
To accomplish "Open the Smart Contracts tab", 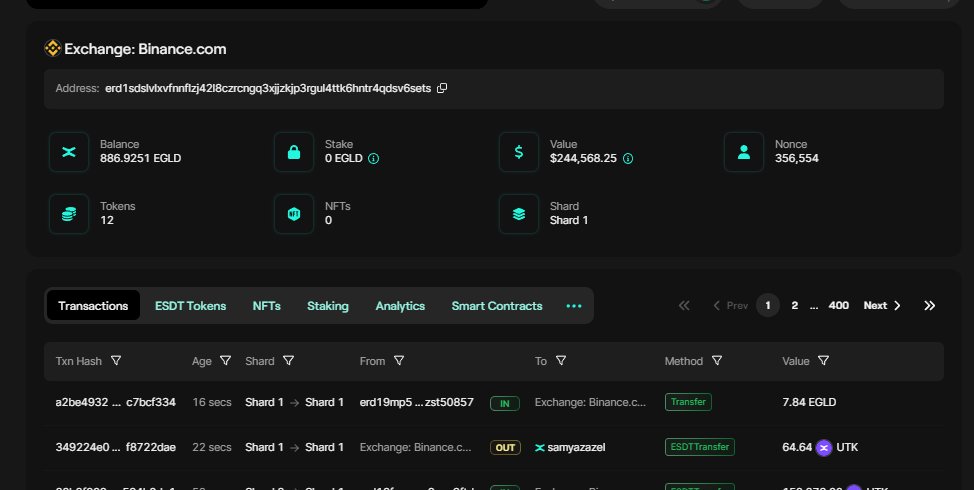I will pyautogui.click(x=497, y=306).
